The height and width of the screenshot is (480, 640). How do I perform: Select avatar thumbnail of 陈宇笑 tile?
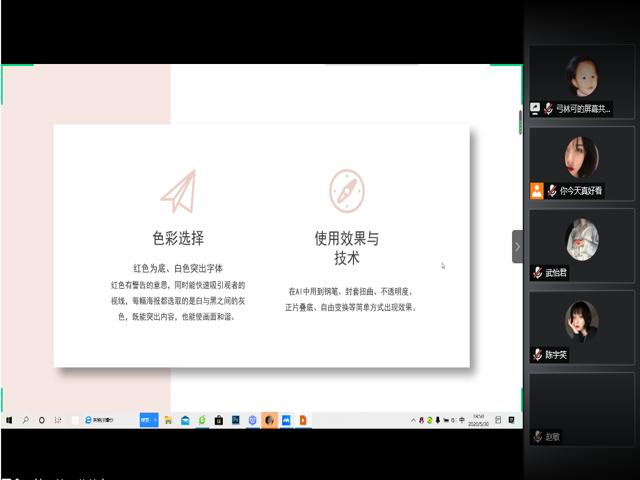tap(582, 322)
